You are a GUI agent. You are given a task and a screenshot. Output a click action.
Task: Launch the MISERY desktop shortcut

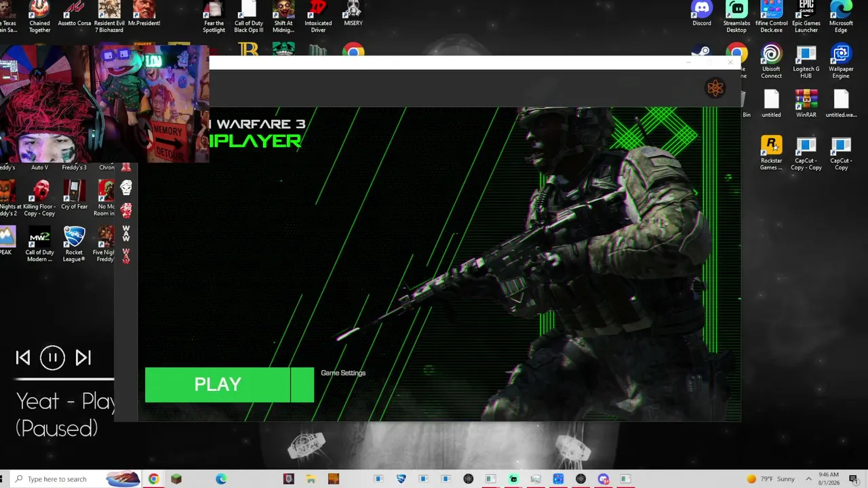tap(353, 14)
